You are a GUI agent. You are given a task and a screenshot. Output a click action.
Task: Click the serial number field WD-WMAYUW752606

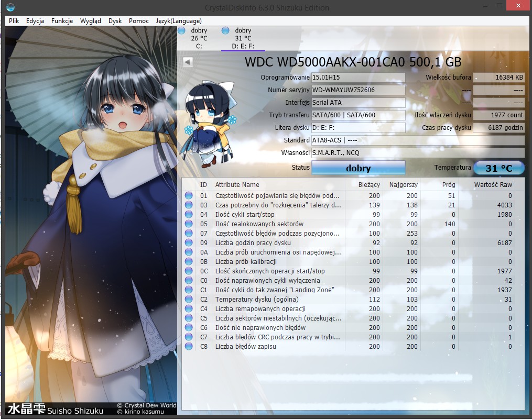(359, 90)
